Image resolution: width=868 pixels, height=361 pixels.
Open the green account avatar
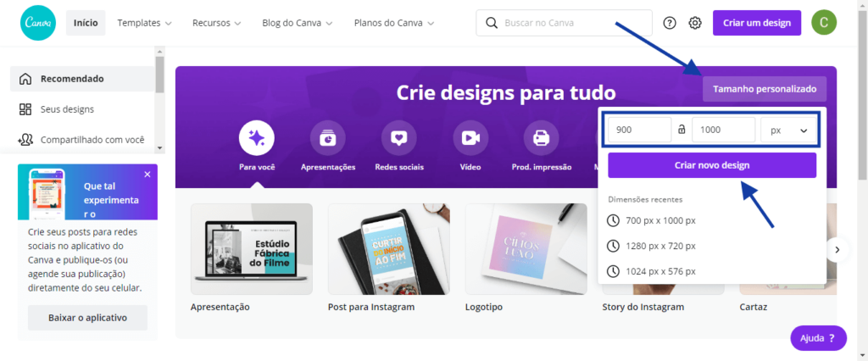[x=824, y=23]
